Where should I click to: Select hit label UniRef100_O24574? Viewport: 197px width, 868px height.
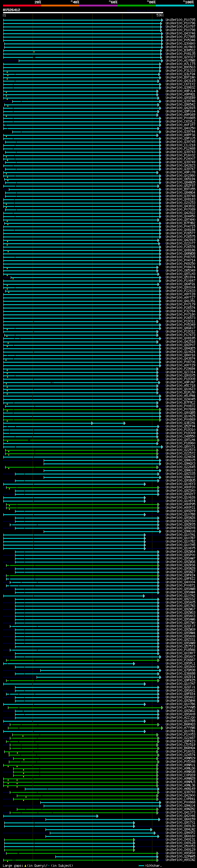(180, 755)
